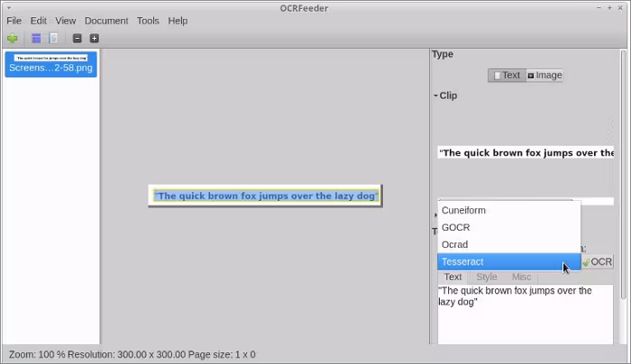Open the View menu
The width and height of the screenshot is (631, 364).
click(66, 21)
